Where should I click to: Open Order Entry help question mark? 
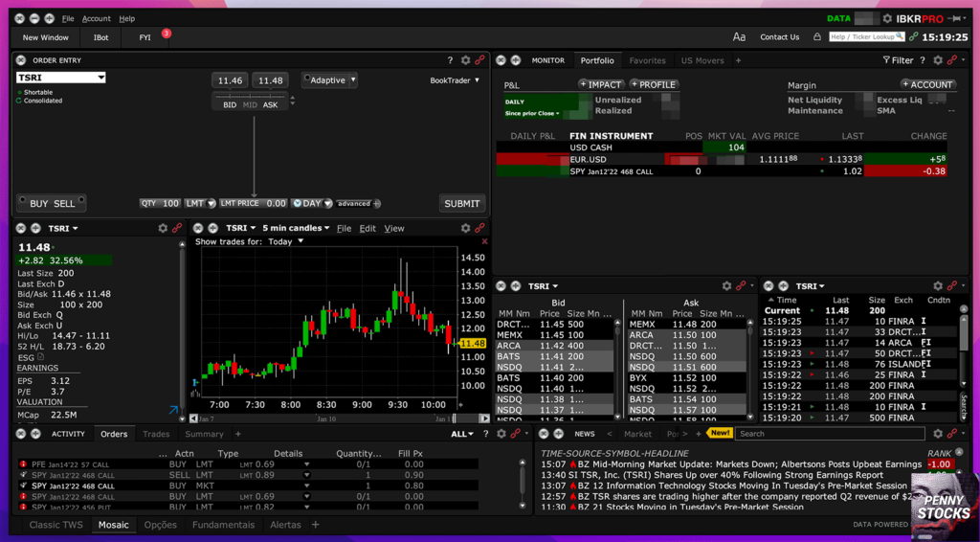click(450, 60)
